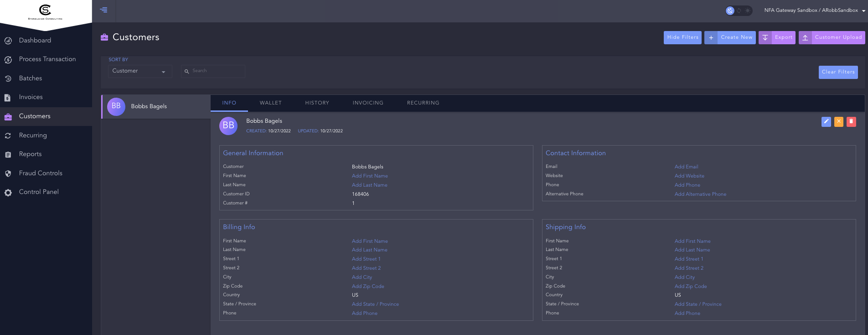Click Add State / Province in Billing Info
Viewport: 868px width, 335px height.
pyautogui.click(x=375, y=304)
